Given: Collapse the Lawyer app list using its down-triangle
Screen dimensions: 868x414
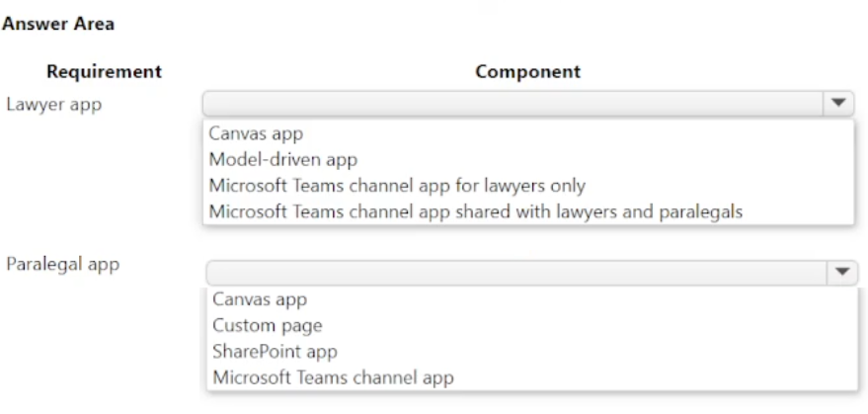Looking at the screenshot, I should click(838, 103).
